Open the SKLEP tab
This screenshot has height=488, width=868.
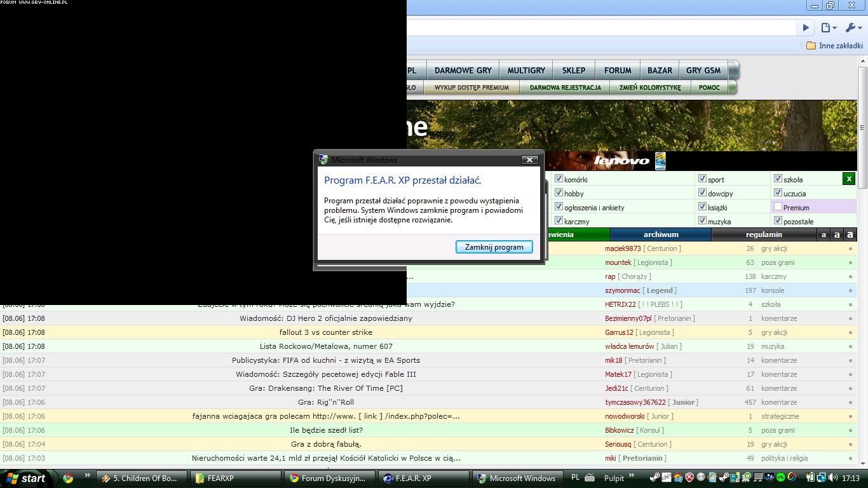(574, 71)
